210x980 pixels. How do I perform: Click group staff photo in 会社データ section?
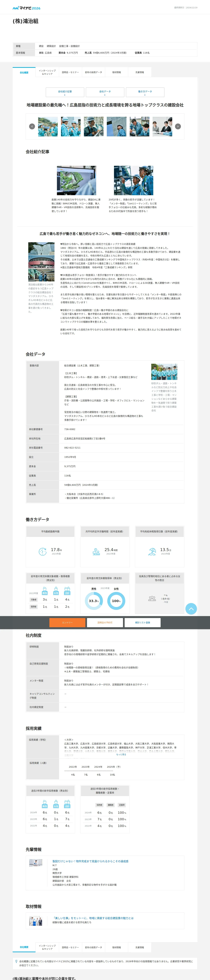point(164,372)
